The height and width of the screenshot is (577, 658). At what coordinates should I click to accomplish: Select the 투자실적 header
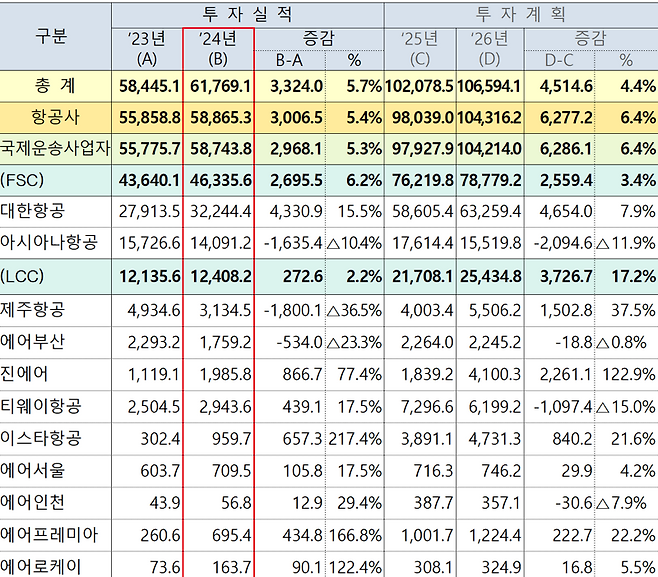pos(247,15)
